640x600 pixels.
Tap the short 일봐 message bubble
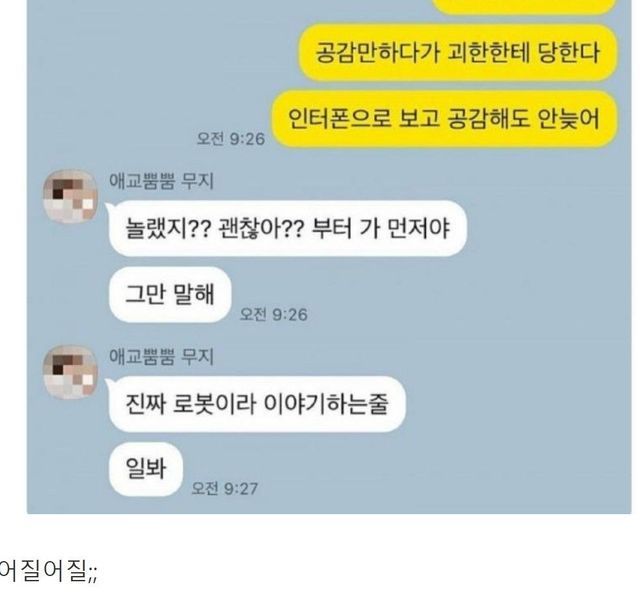(x=146, y=469)
